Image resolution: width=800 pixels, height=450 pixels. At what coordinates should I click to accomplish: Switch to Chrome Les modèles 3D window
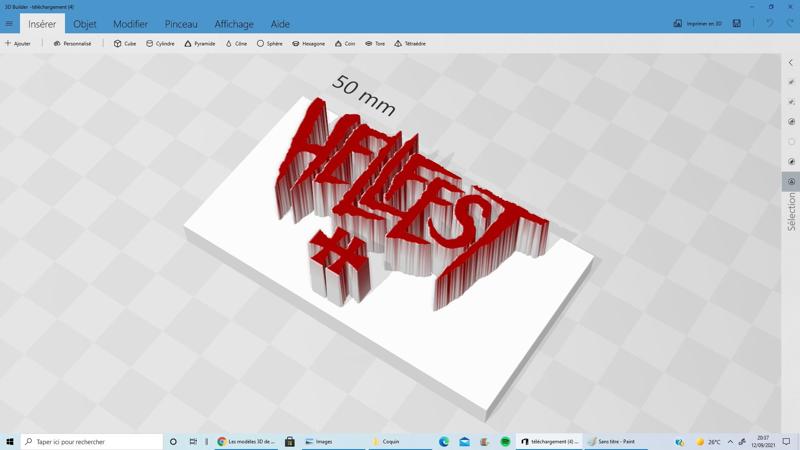click(246, 441)
